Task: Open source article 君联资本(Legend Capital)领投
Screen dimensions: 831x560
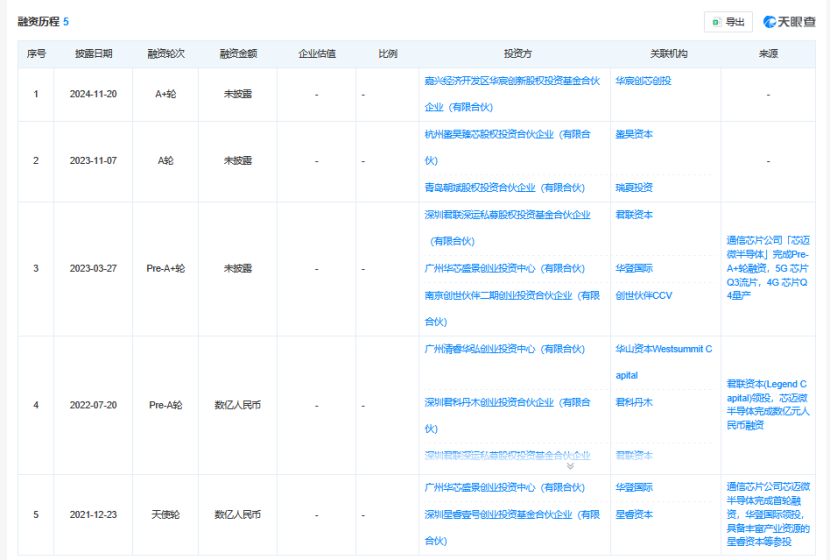Action: click(768, 404)
